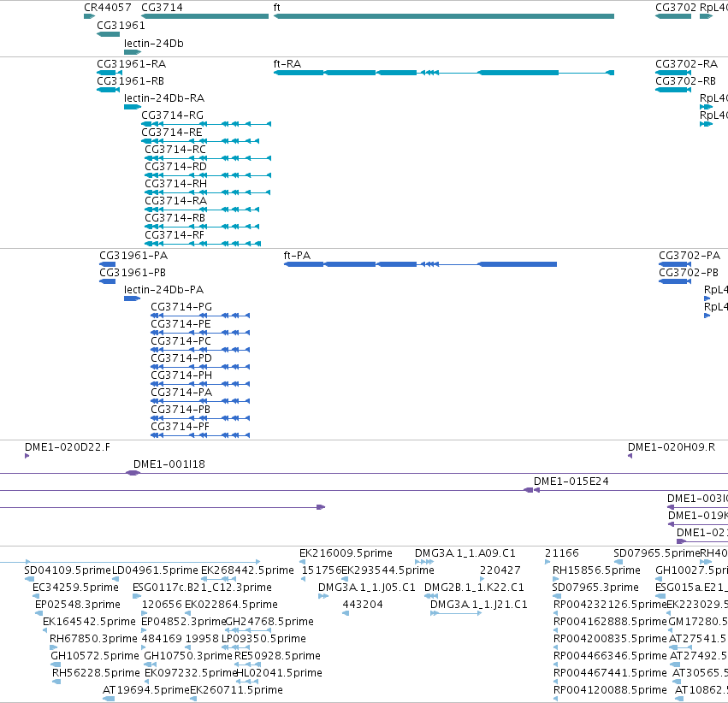Click the CG3714-PA protein label

pyautogui.click(x=181, y=393)
